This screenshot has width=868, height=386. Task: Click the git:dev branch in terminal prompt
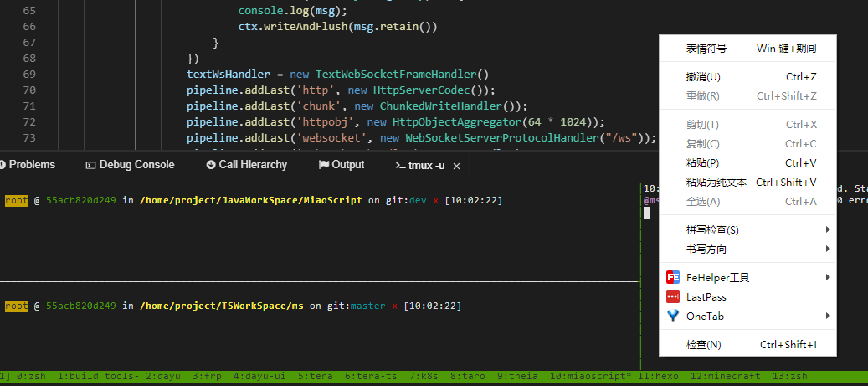406,200
